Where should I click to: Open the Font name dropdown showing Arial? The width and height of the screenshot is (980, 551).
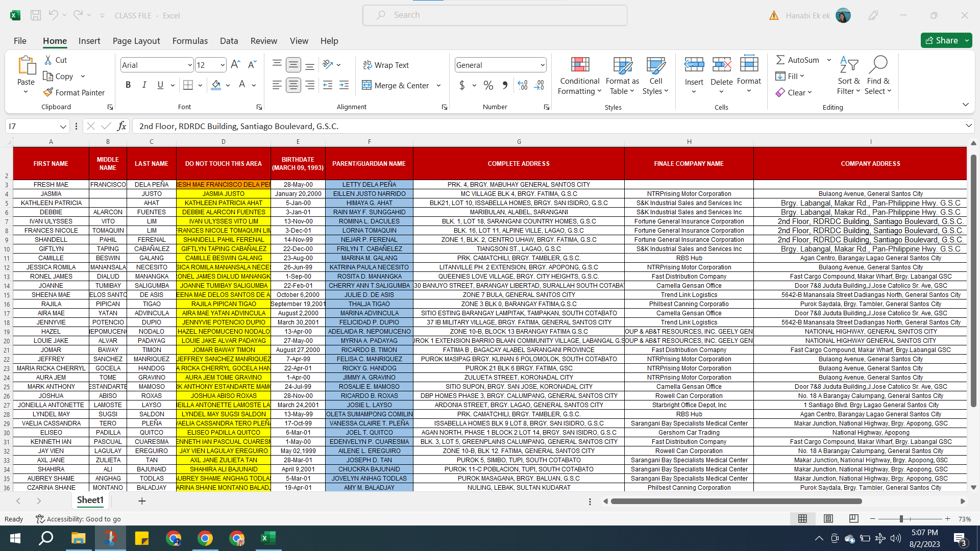pyautogui.click(x=190, y=65)
